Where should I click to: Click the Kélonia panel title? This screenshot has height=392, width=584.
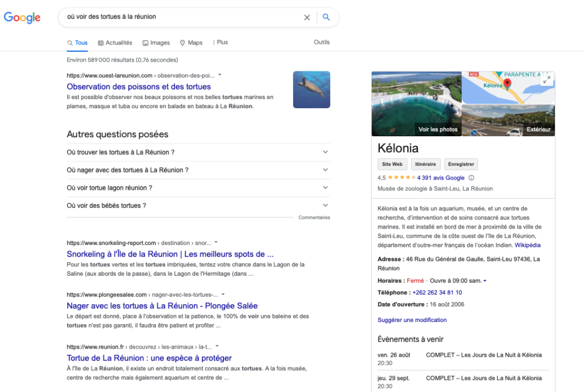pyautogui.click(x=398, y=148)
